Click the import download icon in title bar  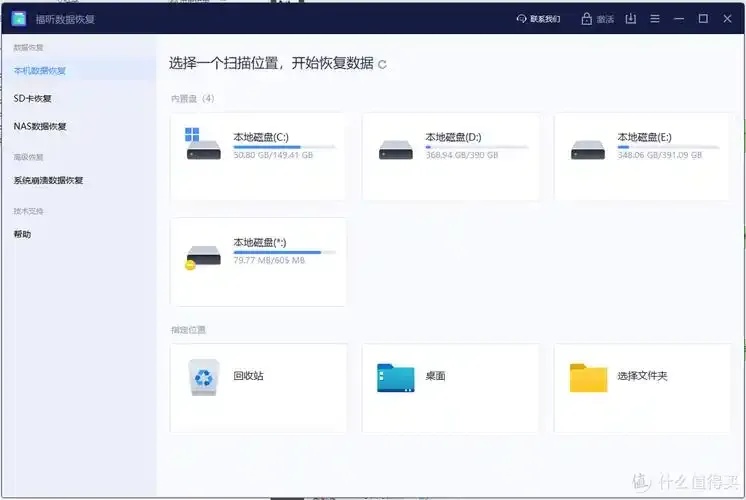tap(630, 19)
